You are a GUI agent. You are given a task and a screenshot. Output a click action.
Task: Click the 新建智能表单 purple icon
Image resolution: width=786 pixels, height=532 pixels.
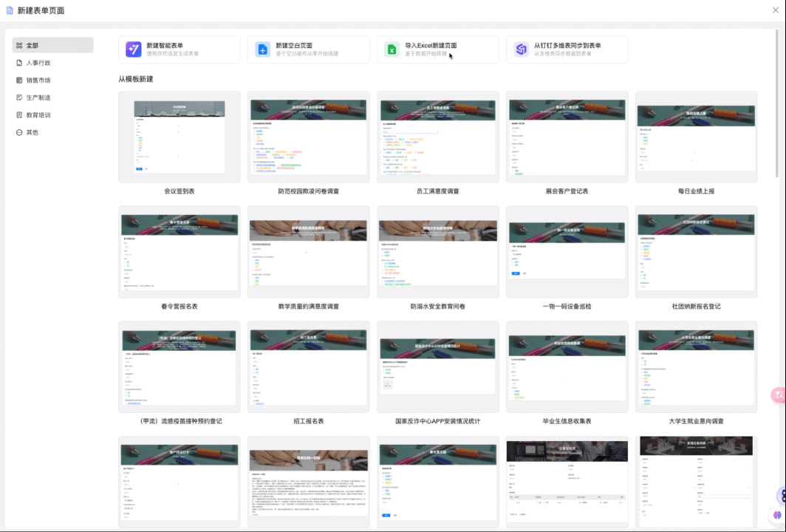[x=133, y=50]
